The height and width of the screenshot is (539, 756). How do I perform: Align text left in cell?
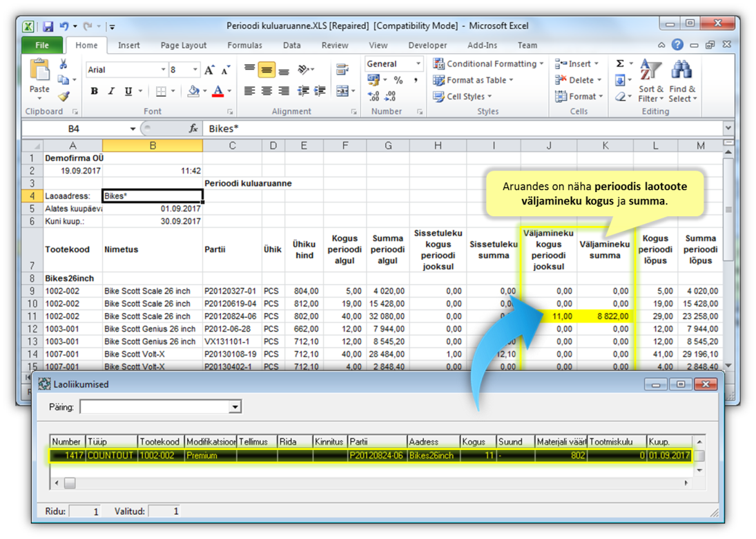coord(249,91)
